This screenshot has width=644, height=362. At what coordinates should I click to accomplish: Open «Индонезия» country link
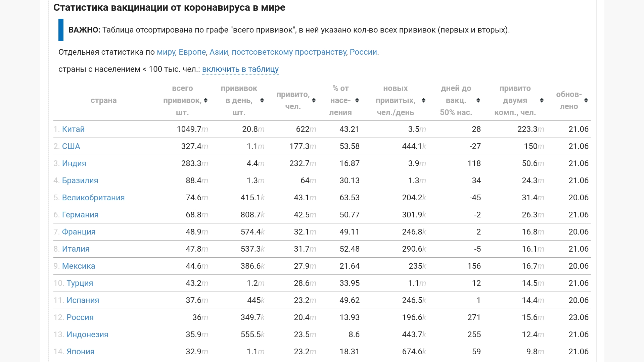click(x=87, y=334)
